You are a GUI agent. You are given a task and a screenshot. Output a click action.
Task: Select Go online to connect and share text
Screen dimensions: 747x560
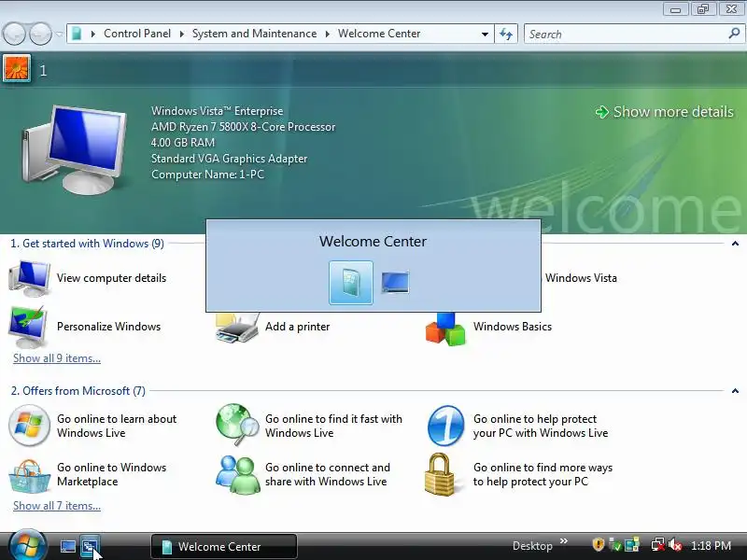coord(328,474)
